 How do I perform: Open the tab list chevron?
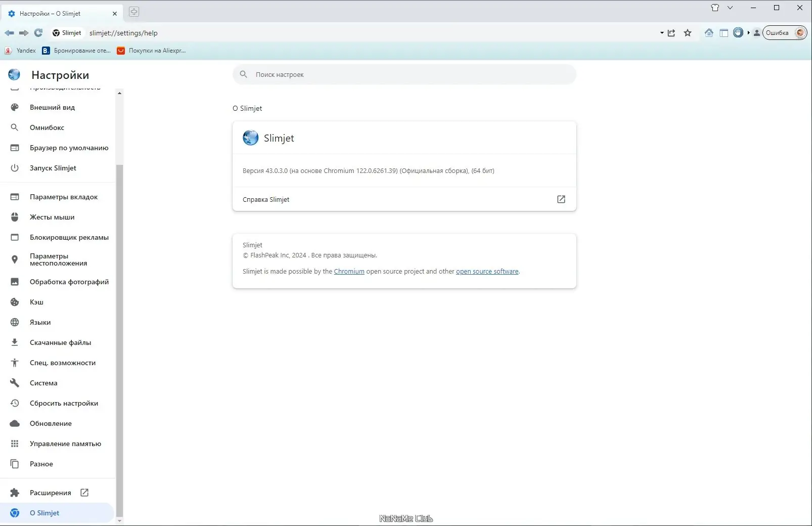point(730,8)
